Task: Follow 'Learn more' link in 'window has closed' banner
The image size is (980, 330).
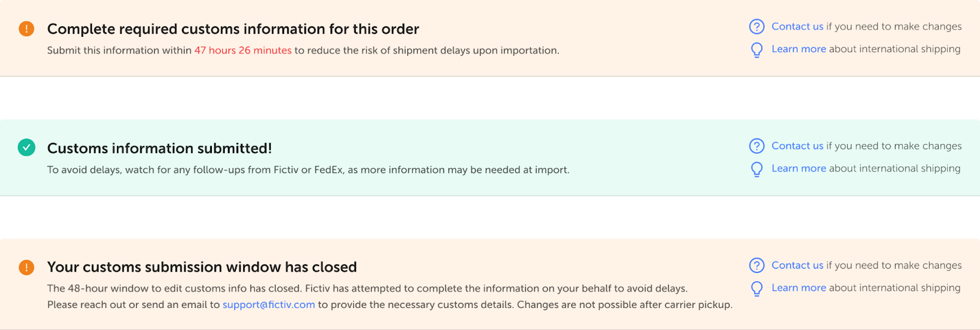Action: (799, 288)
